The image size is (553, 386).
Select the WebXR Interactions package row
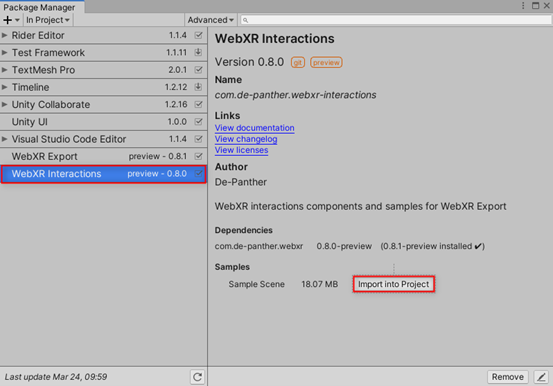pyautogui.click(x=103, y=174)
